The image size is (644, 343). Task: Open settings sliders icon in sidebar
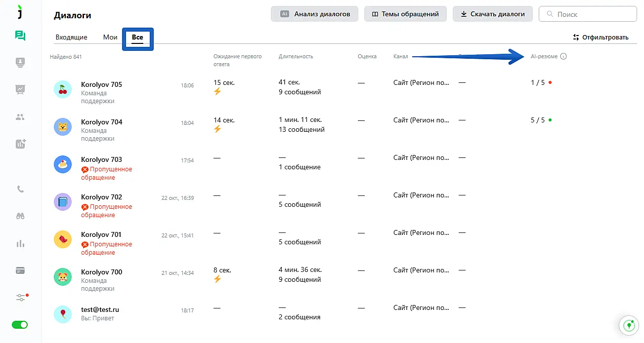[x=20, y=297]
